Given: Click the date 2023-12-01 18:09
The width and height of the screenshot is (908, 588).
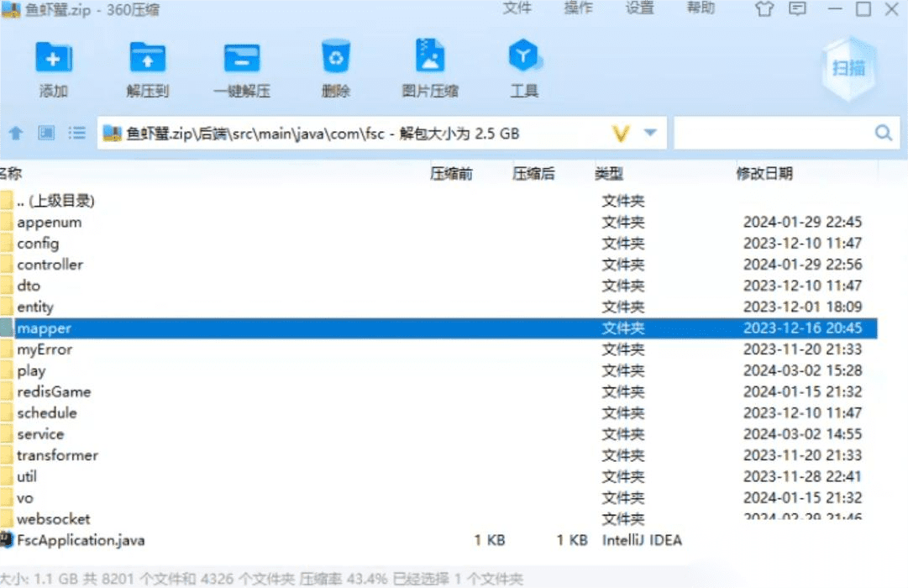Looking at the screenshot, I should [x=803, y=307].
